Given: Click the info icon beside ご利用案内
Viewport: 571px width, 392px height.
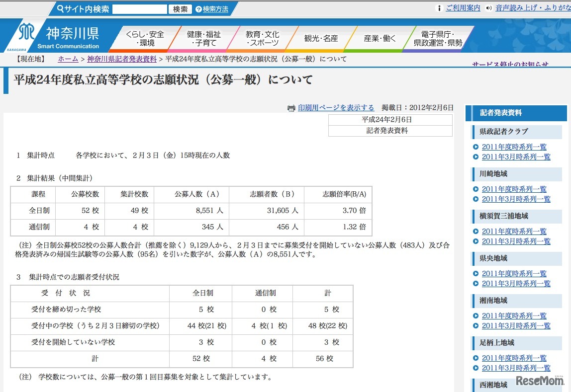Looking at the screenshot, I should (439, 8).
